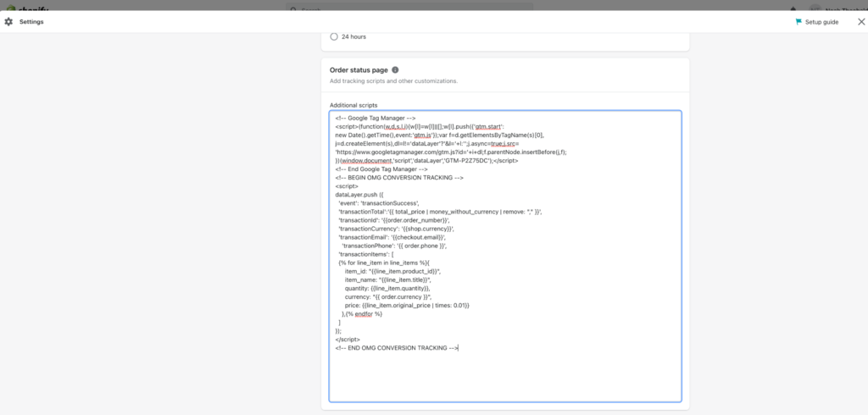Click the 'transactionEmail' code line
Viewport: 868px width, 415px height.
pyautogui.click(x=392, y=237)
